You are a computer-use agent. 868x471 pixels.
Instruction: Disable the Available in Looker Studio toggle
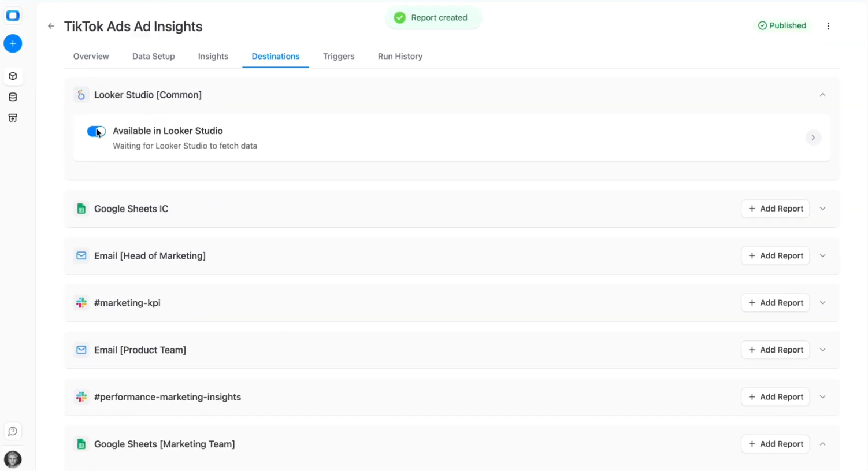tap(96, 131)
